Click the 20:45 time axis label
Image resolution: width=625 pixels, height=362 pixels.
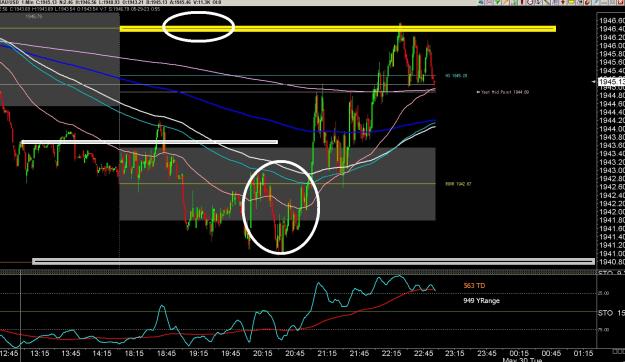(295, 353)
